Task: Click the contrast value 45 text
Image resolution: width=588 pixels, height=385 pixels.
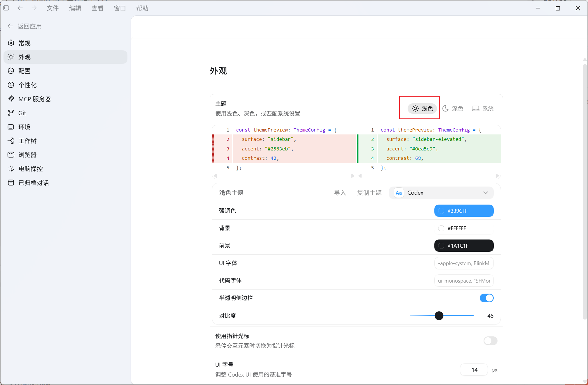Action: click(490, 316)
